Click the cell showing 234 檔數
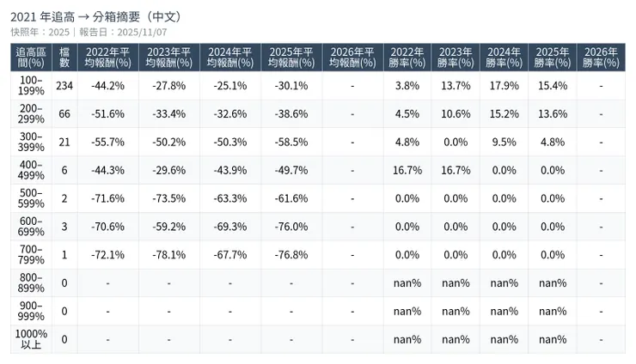 64,86
